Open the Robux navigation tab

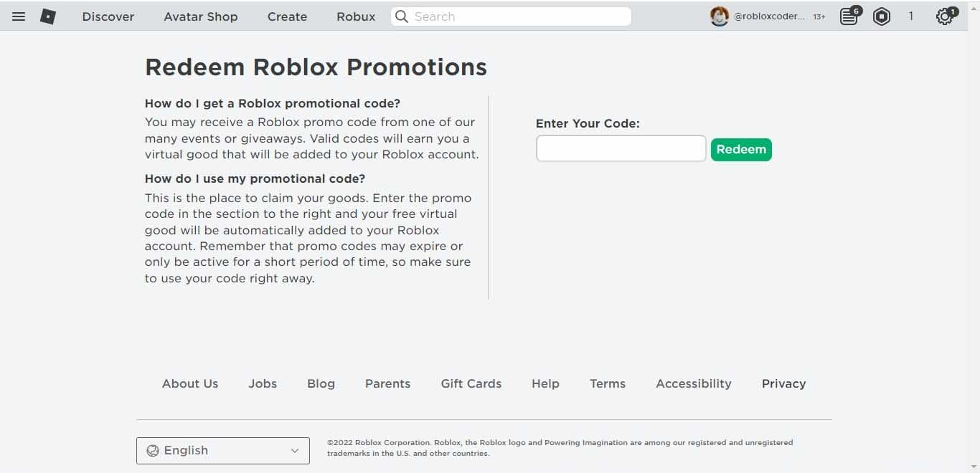pyautogui.click(x=355, y=16)
